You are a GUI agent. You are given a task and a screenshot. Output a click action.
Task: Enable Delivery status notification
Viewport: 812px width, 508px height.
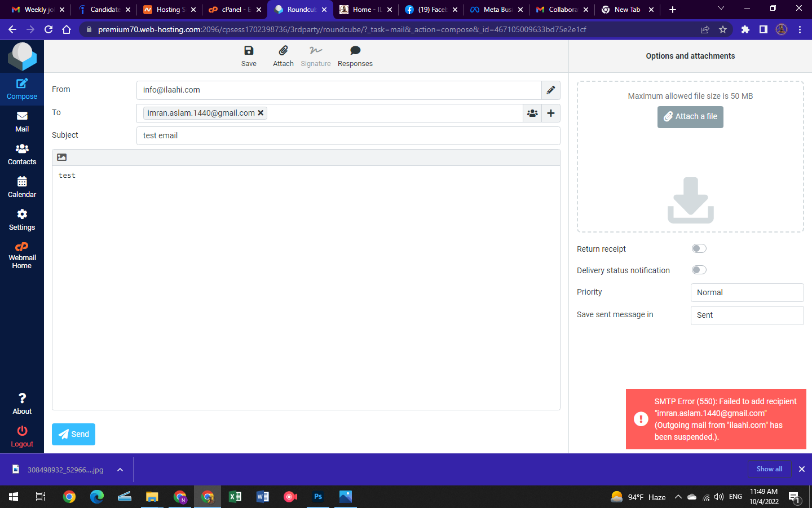coord(699,270)
